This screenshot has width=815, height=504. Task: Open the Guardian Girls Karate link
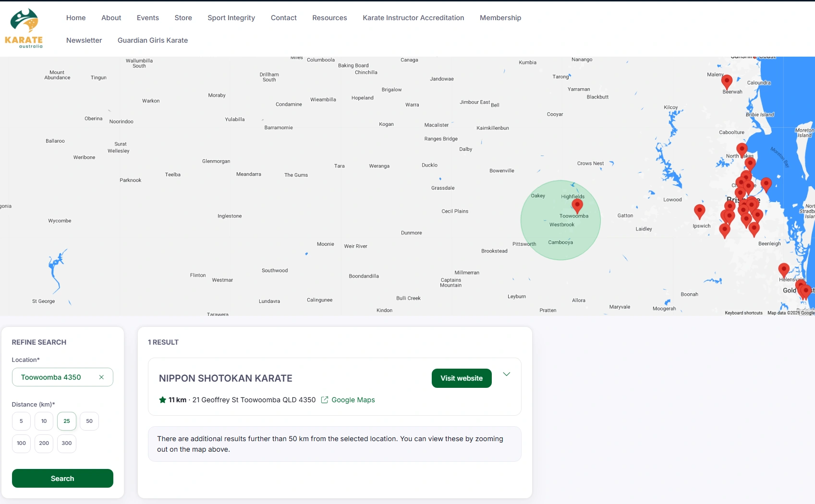153,40
